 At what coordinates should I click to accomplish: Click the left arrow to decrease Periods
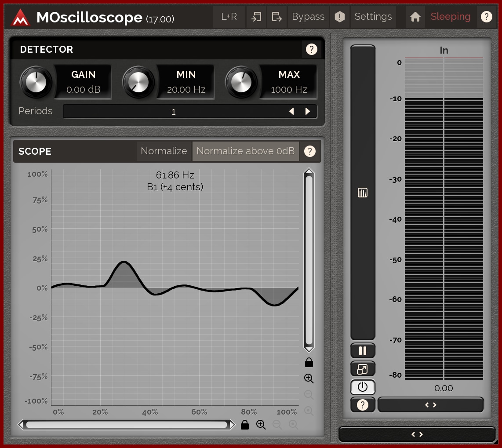(291, 112)
